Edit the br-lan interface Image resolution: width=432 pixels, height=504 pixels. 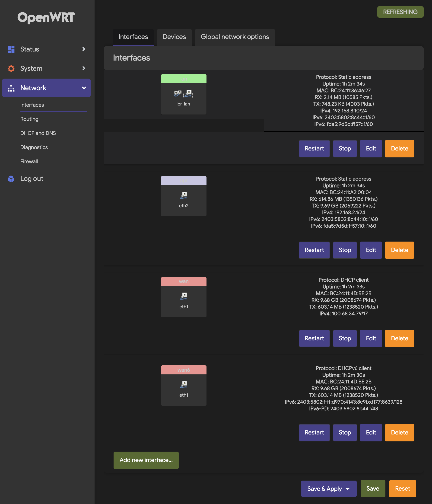pos(371,149)
